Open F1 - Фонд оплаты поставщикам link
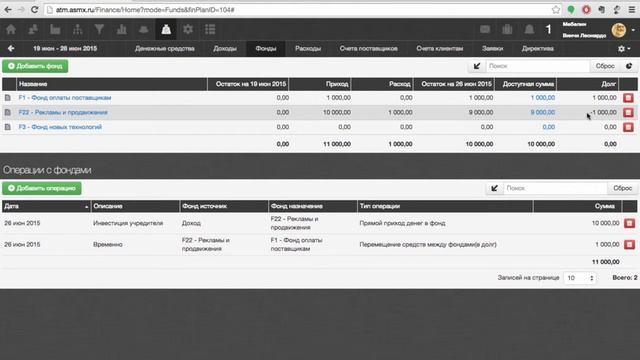 (x=65, y=98)
